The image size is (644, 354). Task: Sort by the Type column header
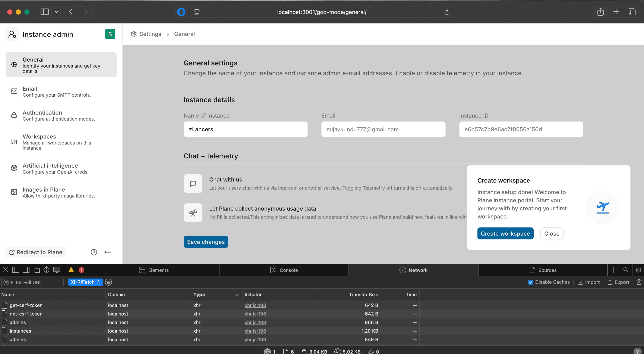click(x=216, y=295)
